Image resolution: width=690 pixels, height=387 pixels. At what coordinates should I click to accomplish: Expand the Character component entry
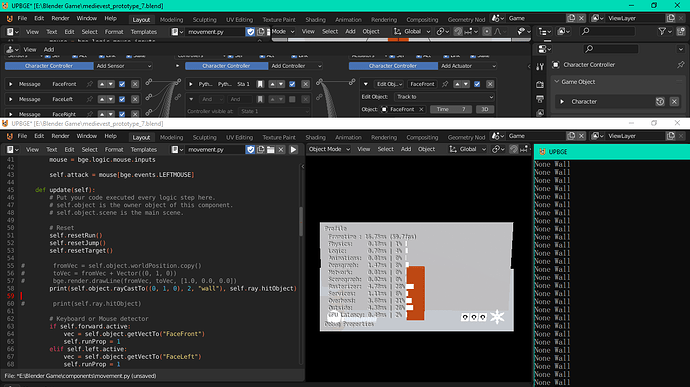562,102
